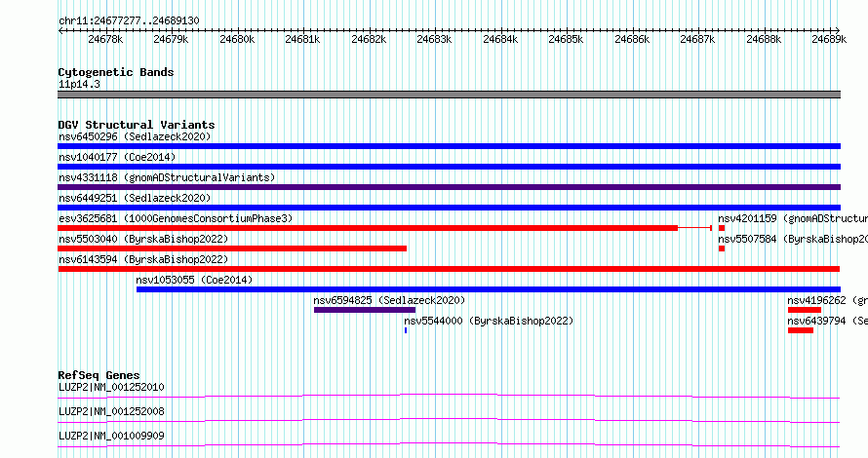
Task: Click the blue bar under nsv6450296
Action: (449, 146)
